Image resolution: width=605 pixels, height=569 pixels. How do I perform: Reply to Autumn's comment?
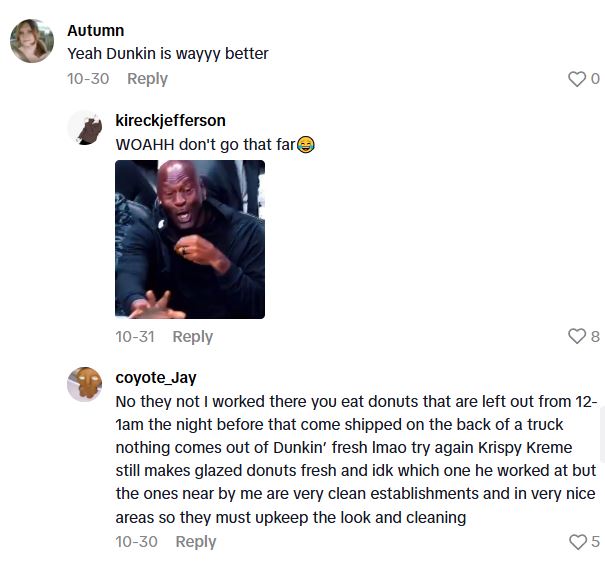pyautogui.click(x=147, y=79)
